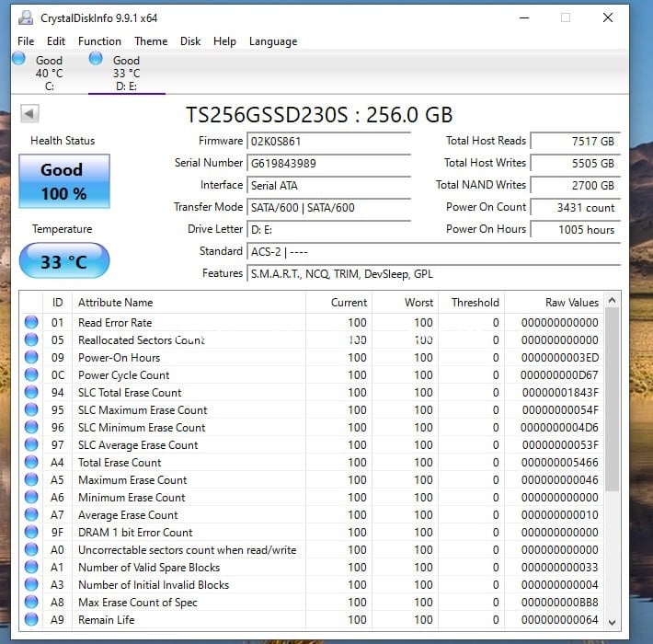Click status icon for Reallocated Sectors Count
This screenshot has height=644, width=653.
tap(31, 339)
